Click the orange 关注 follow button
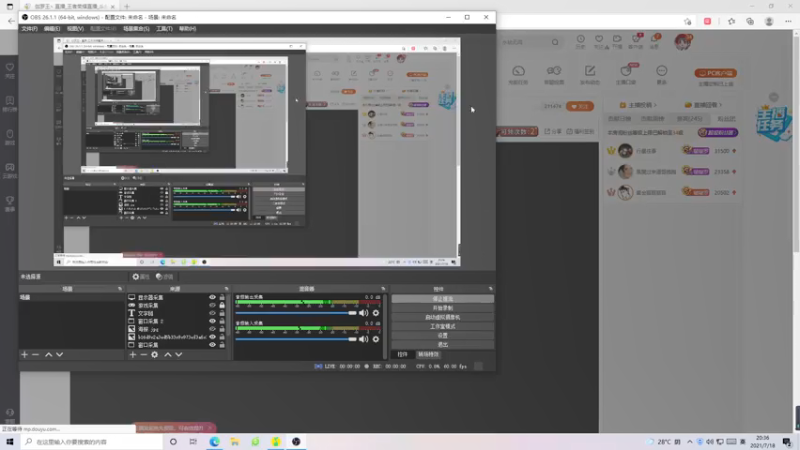Image resolution: width=800 pixels, height=450 pixels. point(580,106)
